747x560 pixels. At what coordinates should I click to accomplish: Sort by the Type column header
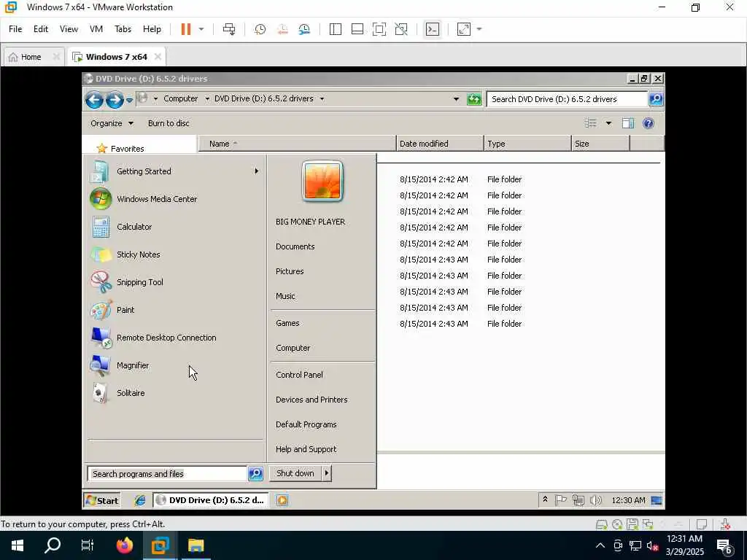coord(527,144)
